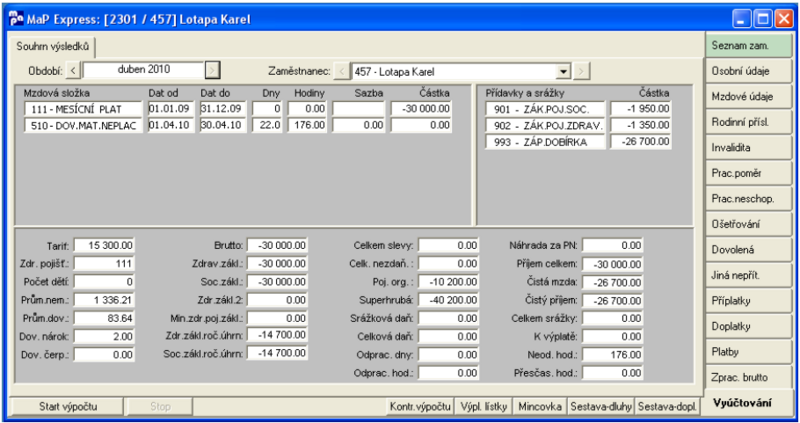
Task: Click the Srážková daň field
Action: point(448,318)
